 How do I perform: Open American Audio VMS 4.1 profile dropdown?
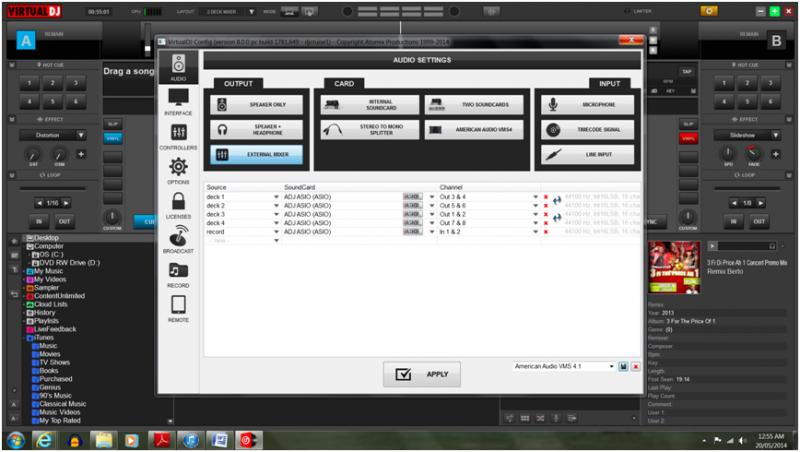click(611, 366)
